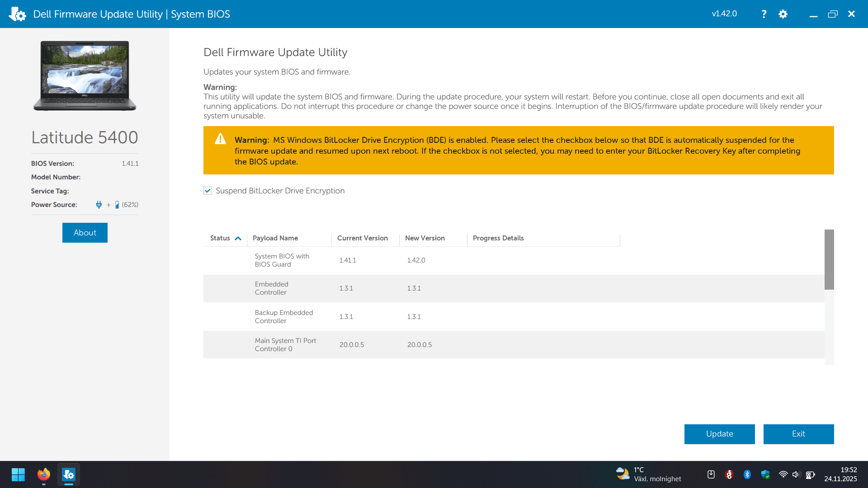
Task: Uncheck Suspend BitLocker Drive Encryption checkbox
Action: (208, 191)
